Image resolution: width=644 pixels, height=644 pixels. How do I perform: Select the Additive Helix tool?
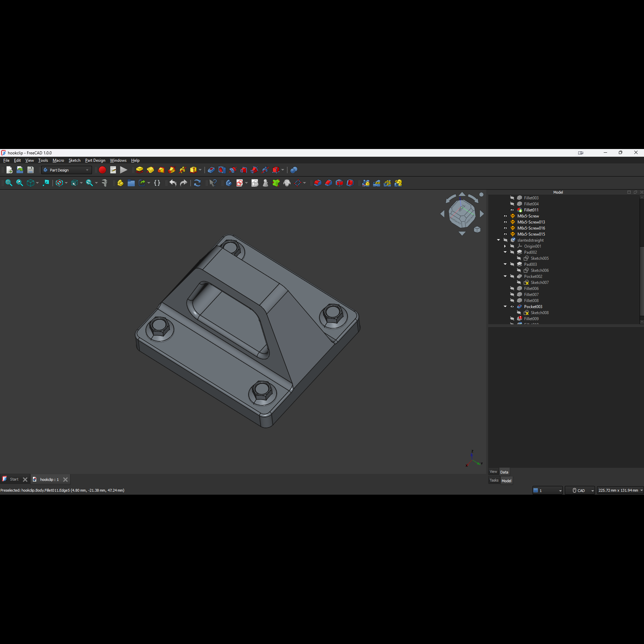click(183, 170)
